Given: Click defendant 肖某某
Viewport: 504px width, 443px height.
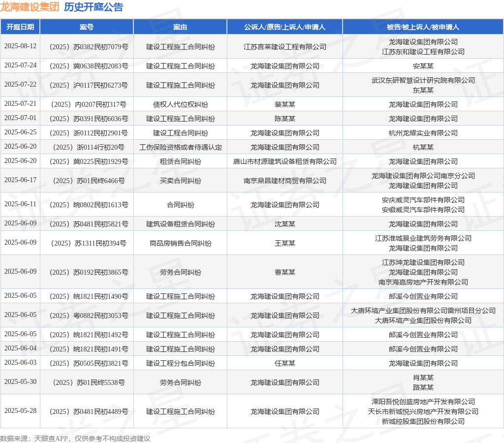Looking at the screenshot, I should pos(423,378).
